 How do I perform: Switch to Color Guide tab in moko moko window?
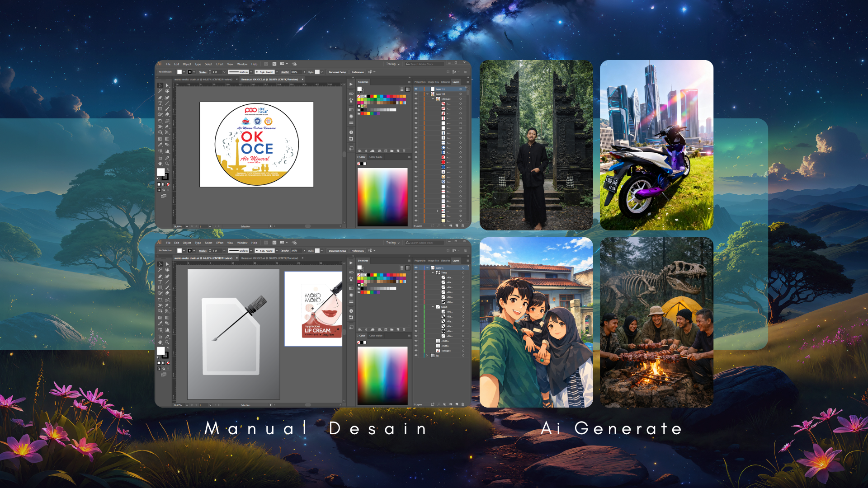(376, 336)
